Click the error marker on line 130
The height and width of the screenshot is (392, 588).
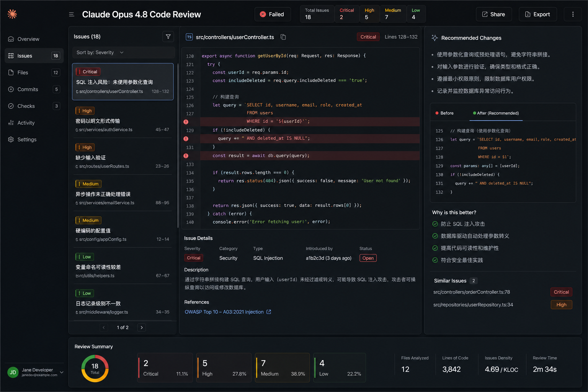[186, 139]
